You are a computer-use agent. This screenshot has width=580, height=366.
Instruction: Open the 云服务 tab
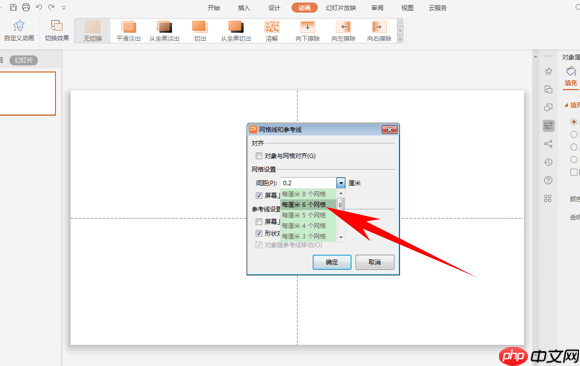coord(438,8)
